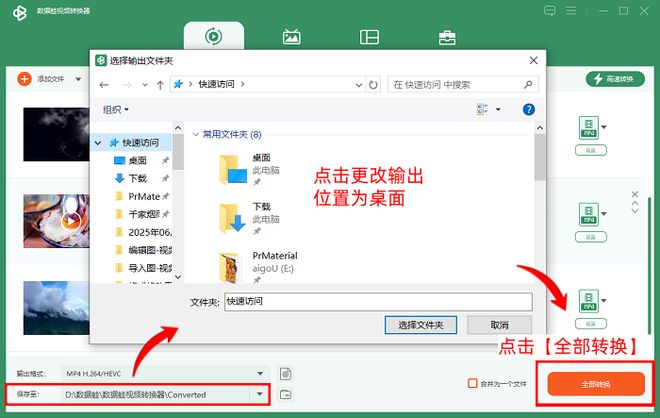Click the orange Convert All button
Image resolution: width=660 pixels, height=418 pixels.
click(596, 384)
